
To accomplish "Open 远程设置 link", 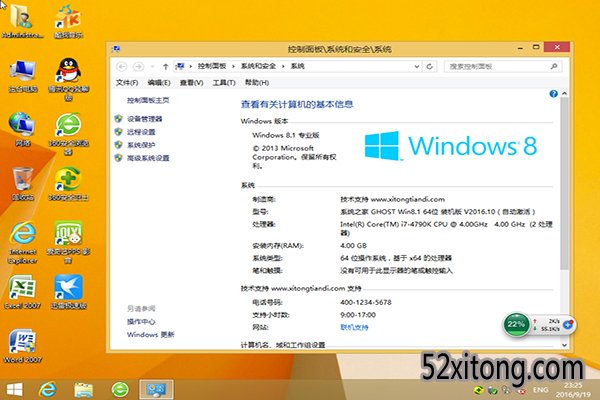I will tap(141, 132).
